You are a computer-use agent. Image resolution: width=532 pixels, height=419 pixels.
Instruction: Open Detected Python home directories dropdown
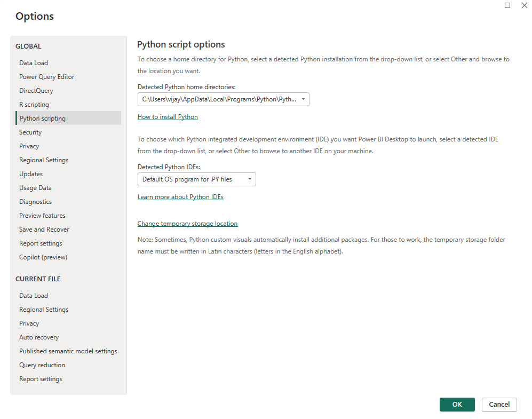click(x=223, y=99)
